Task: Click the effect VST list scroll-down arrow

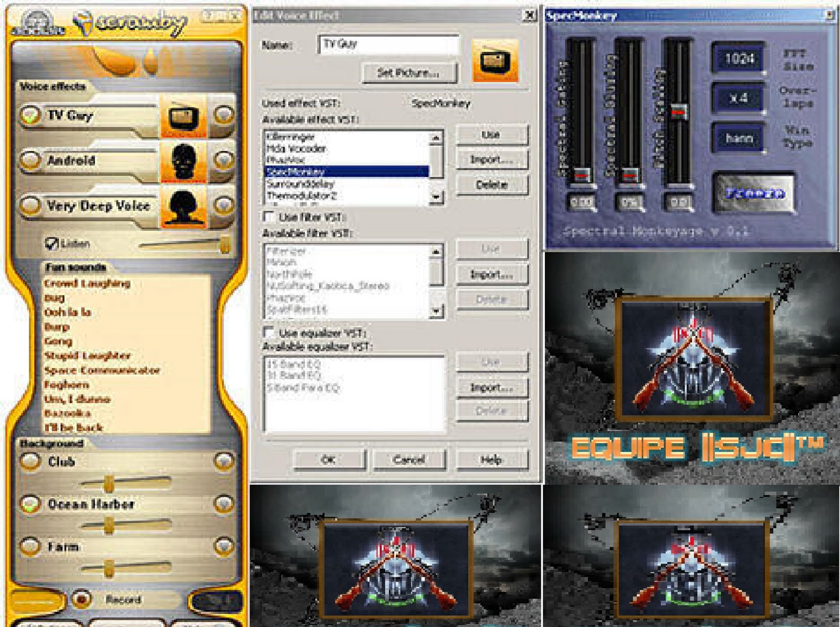Action: [x=436, y=197]
